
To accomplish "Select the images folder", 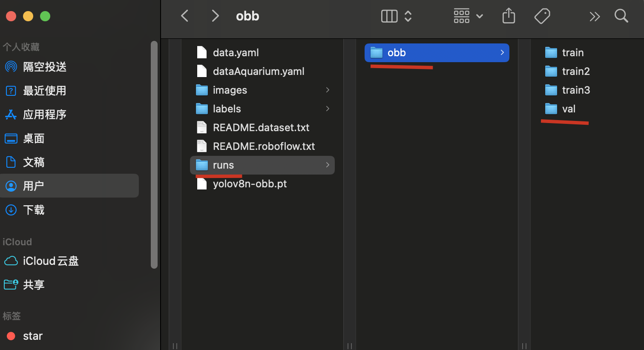I will pyautogui.click(x=262, y=90).
